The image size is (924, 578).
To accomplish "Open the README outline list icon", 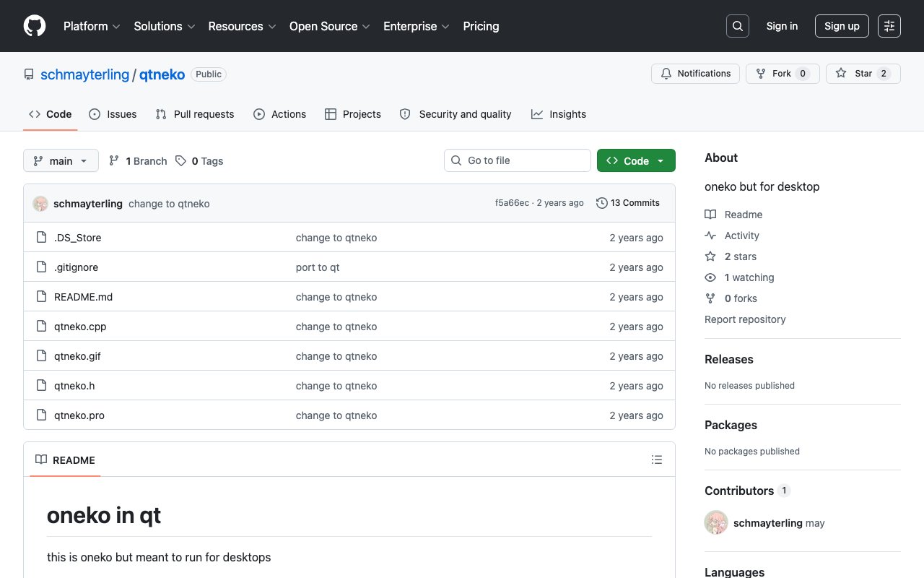I will (x=657, y=460).
